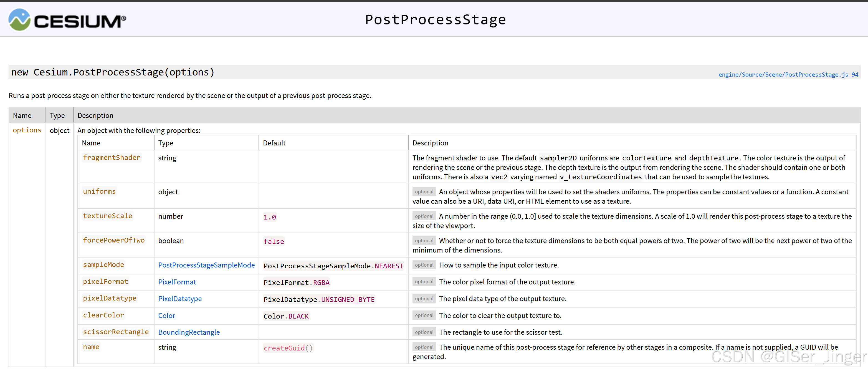Click the pixelDatatype property name
Screen dimensions: 868x371
(x=110, y=298)
